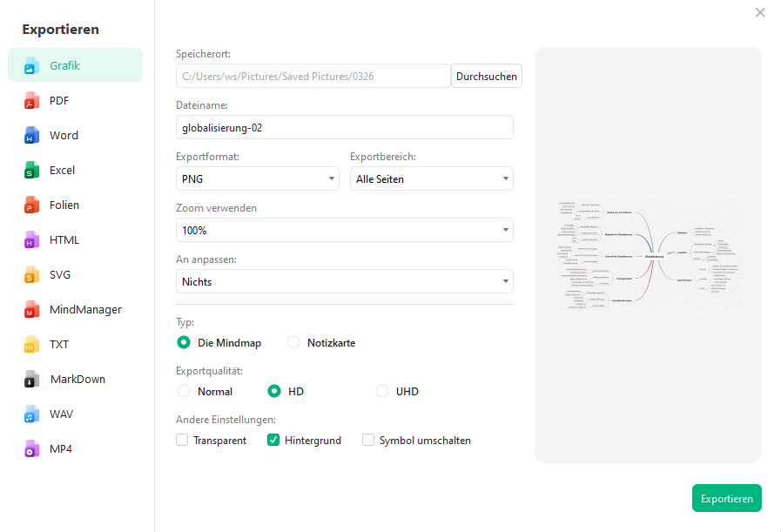781x532 pixels.
Task: Select the Notizkarte radio button
Action: (293, 343)
